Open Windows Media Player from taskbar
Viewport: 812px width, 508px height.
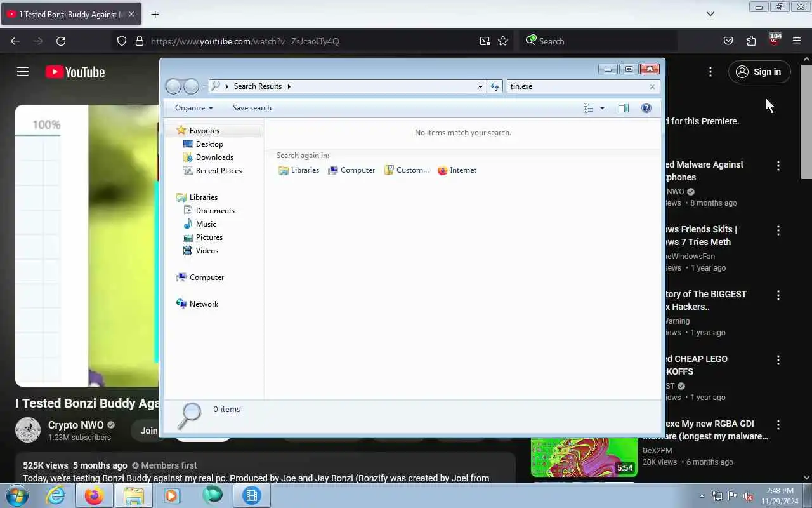tap(172, 495)
